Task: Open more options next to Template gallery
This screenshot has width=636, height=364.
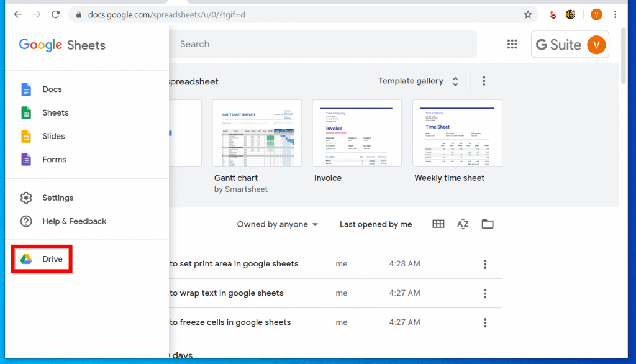Action: pos(484,81)
